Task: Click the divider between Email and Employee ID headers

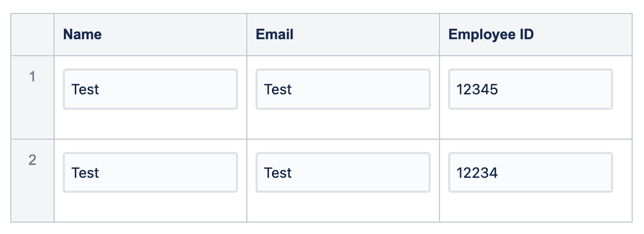Action: [x=440, y=34]
